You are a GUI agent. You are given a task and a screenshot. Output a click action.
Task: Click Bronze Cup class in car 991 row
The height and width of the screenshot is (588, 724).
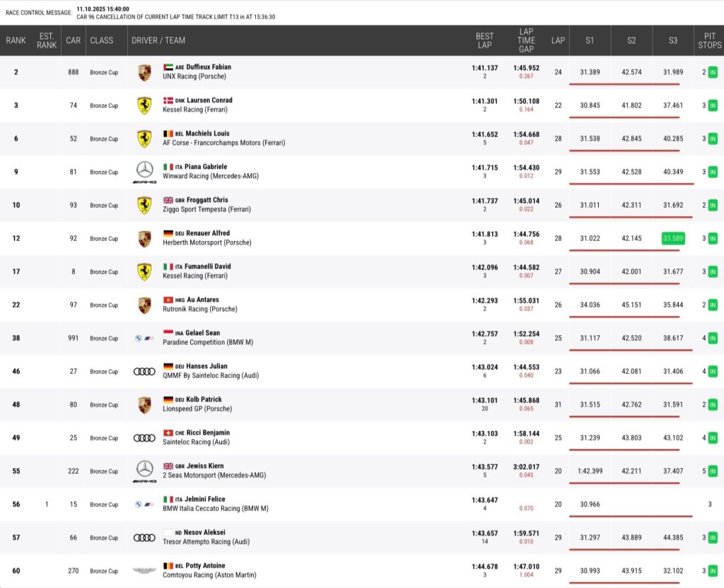click(104, 339)
